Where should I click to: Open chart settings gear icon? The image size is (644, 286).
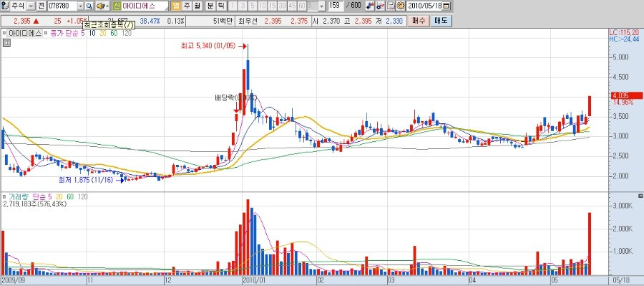pos(400,6)
